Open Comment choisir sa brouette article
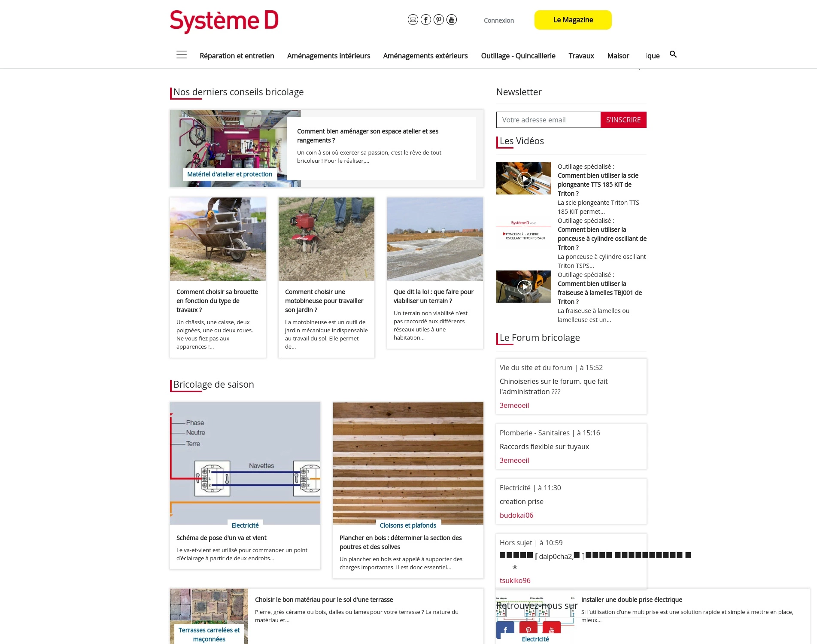 click(x=217, y=301)
